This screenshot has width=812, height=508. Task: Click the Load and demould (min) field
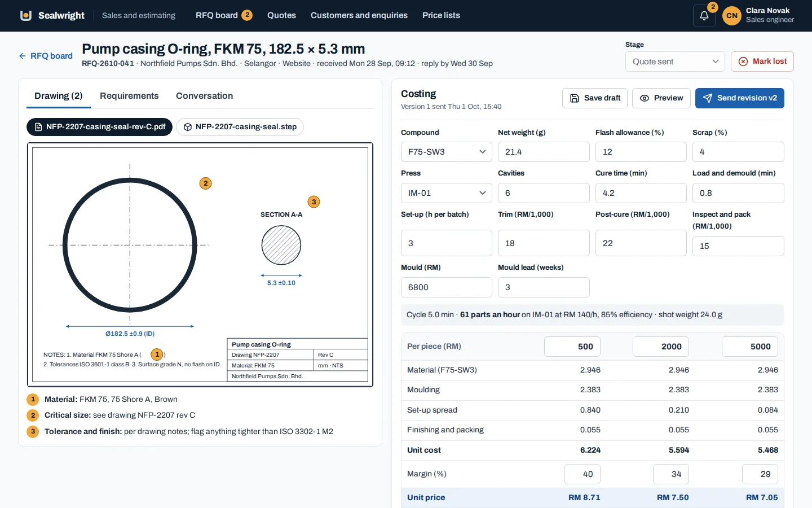coord(738,193)
